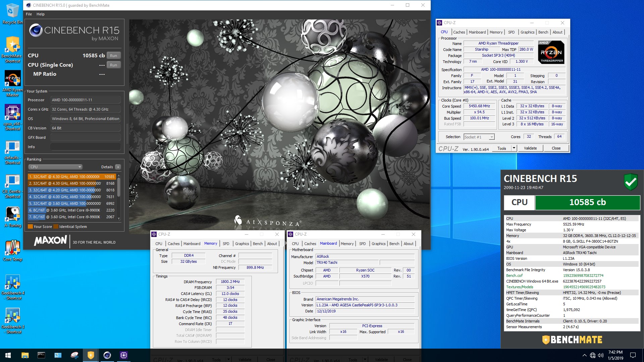Click the BenchMate green verified shield

(631, 182)
